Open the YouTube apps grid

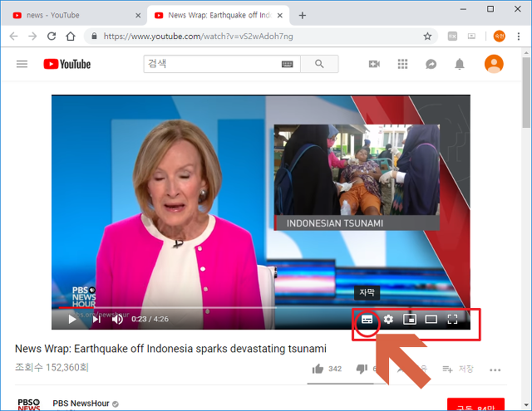(x=402, y=64)
